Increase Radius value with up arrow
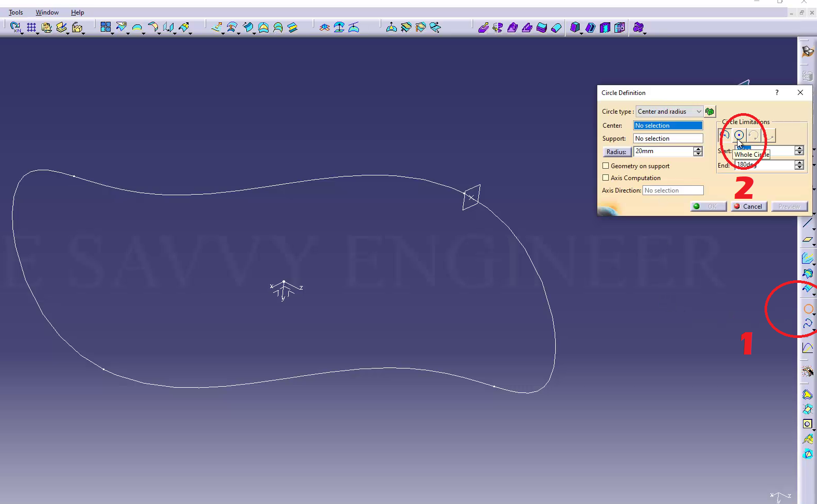 pyautogui.click(x=698, y=149)
